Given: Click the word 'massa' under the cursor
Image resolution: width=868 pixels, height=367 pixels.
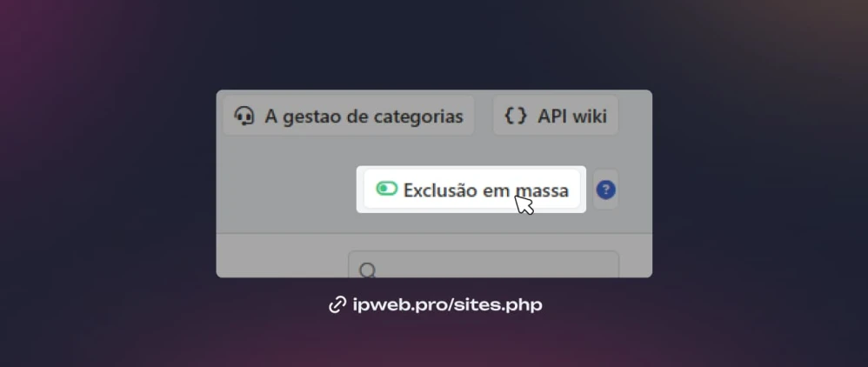Looking at the screenshot, I should pyautogui.click(x=541, y=191).
